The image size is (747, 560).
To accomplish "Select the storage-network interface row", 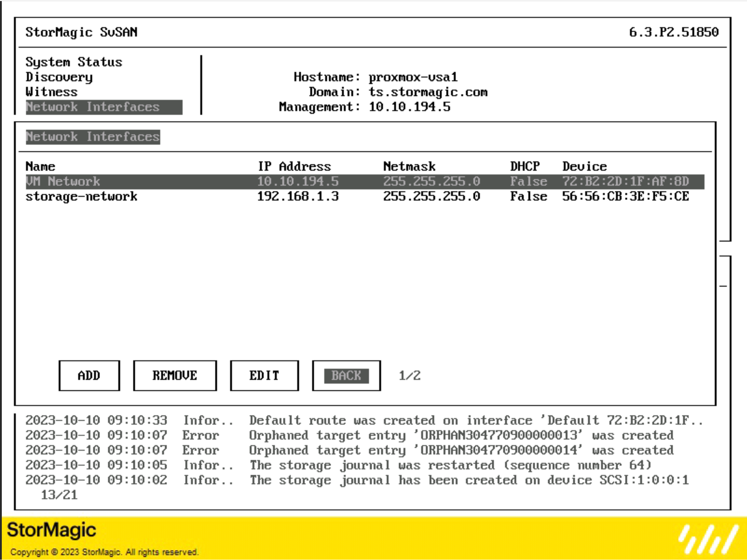I will [365, 197].
